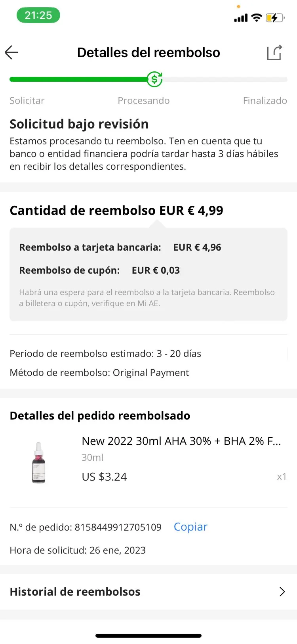Expand Historial de reembolsos chevron
Screen dimensions: 297x644
(x=282, y=592)
